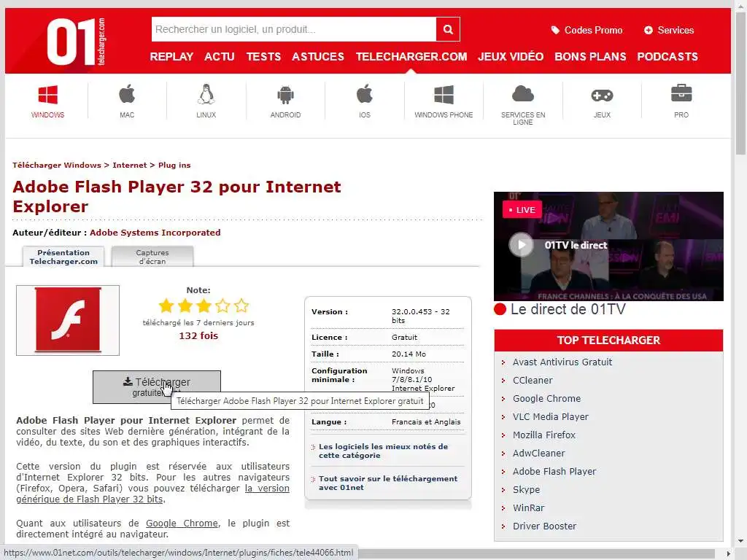Screen dimensions: 747x560
Task: Click the fourth empty rating star
Action: tap(222, 306)
